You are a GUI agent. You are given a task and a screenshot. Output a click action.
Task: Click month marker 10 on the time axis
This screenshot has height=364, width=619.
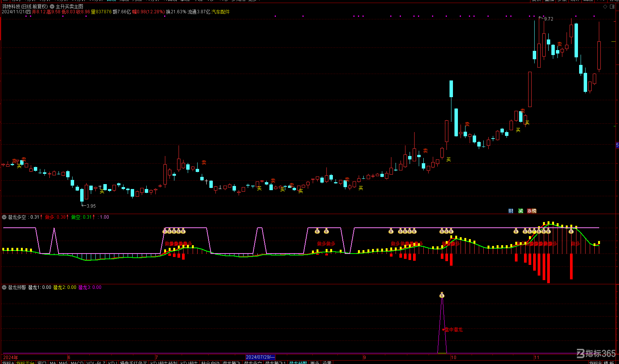[454, 357]
